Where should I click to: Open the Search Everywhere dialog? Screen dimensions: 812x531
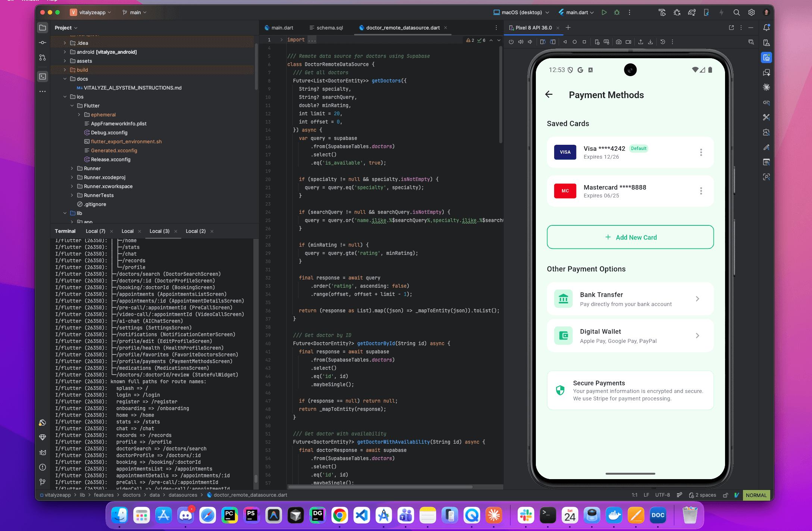tap(737, 12)
